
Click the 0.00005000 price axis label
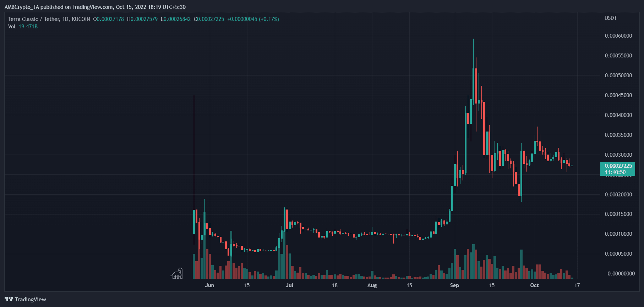(x=618, y=254)
